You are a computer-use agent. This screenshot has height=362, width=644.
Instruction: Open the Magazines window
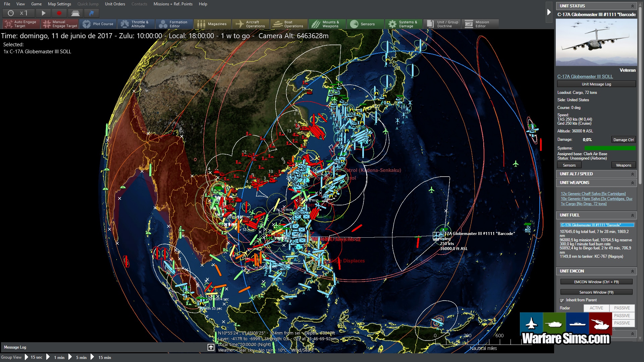click(213, 24)
